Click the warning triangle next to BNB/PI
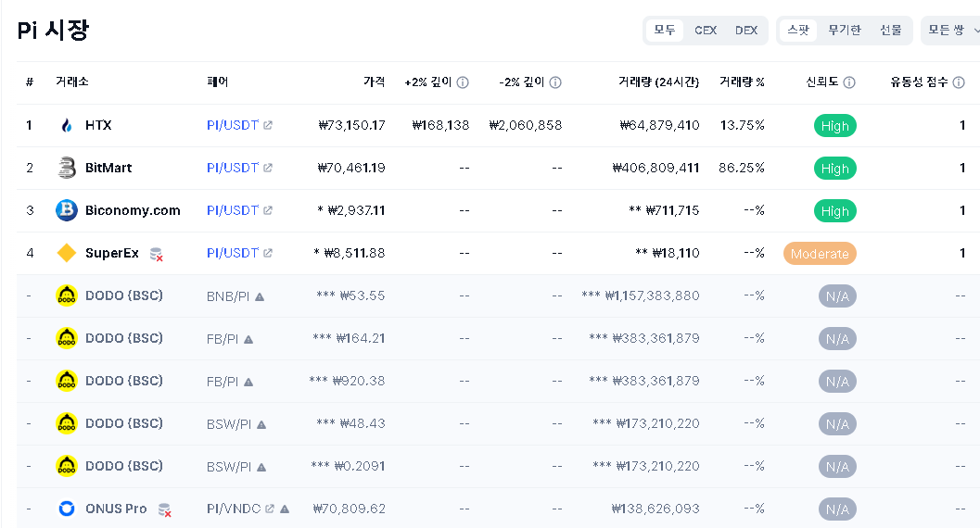980x528 pixels. 260,297
